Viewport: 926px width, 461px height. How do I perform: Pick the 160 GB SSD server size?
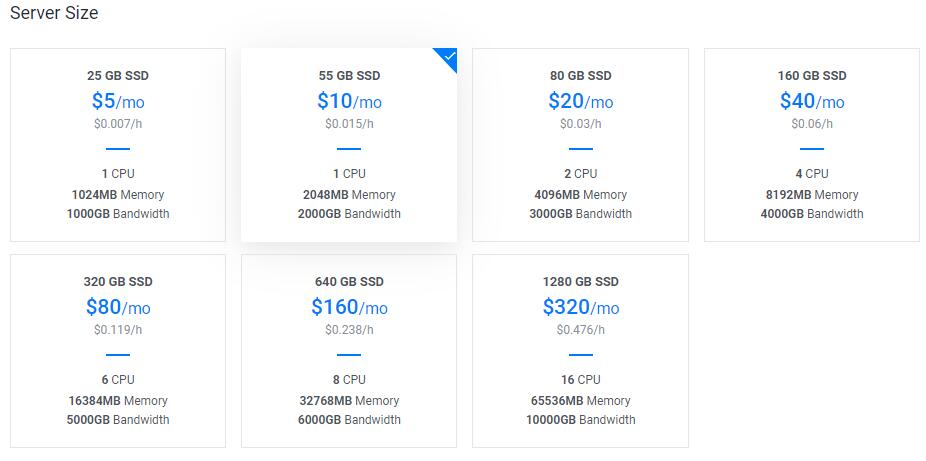point(811,145)
